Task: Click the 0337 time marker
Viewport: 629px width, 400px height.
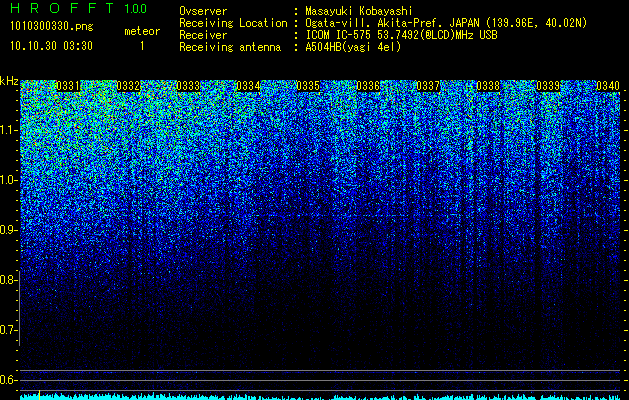Action: (x=428, y=86)
